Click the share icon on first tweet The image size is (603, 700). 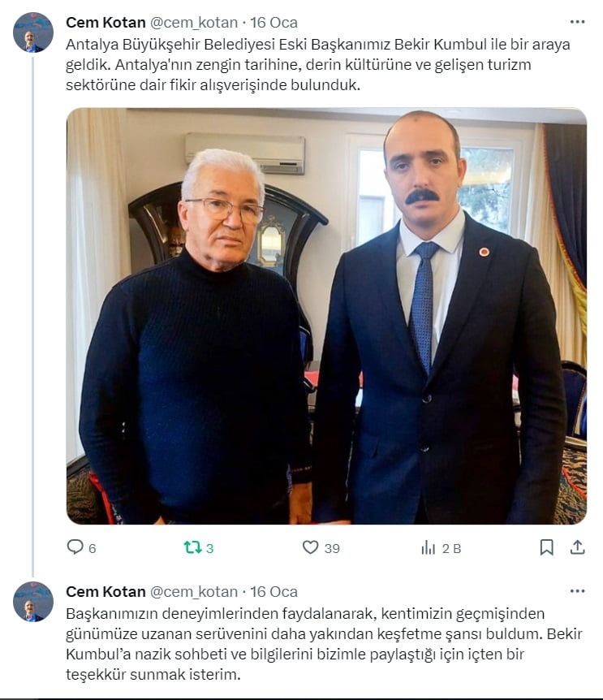(x=577, y=547)
